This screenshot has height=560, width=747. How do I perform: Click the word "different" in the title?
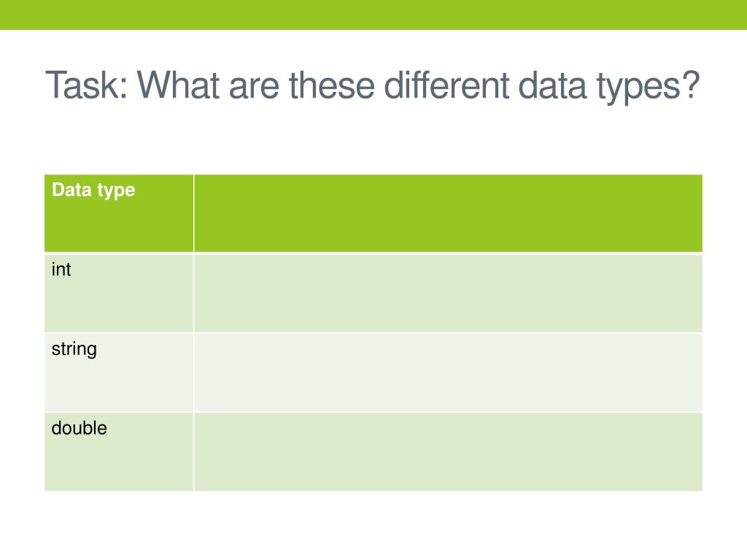click(446, 85)
